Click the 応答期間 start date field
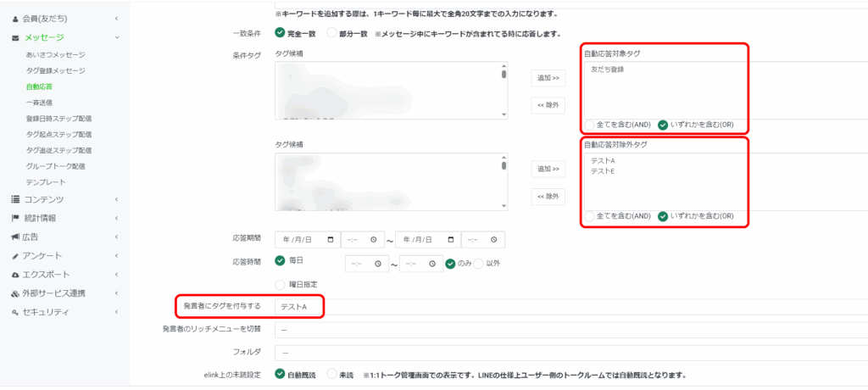868x390 pixels. [308, 240]
